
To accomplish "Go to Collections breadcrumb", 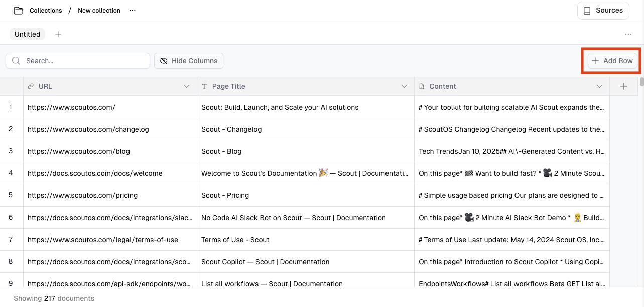I will tap(46, 11).
